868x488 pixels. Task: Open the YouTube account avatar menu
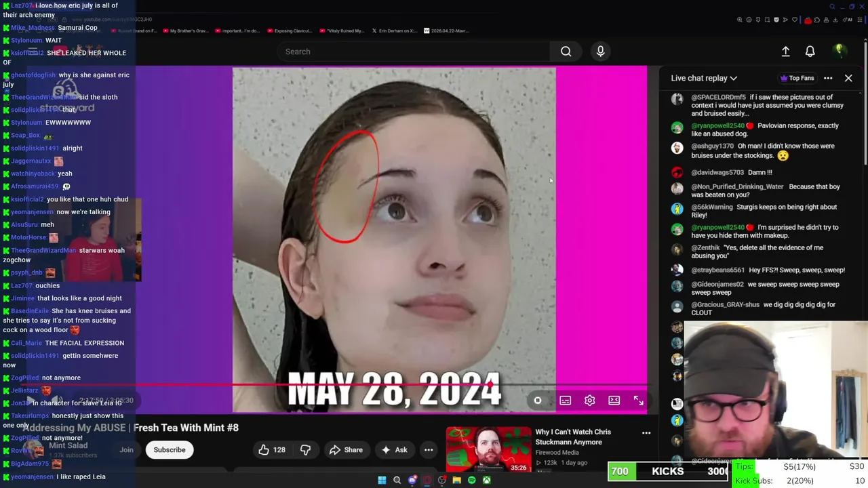[839, 51]
